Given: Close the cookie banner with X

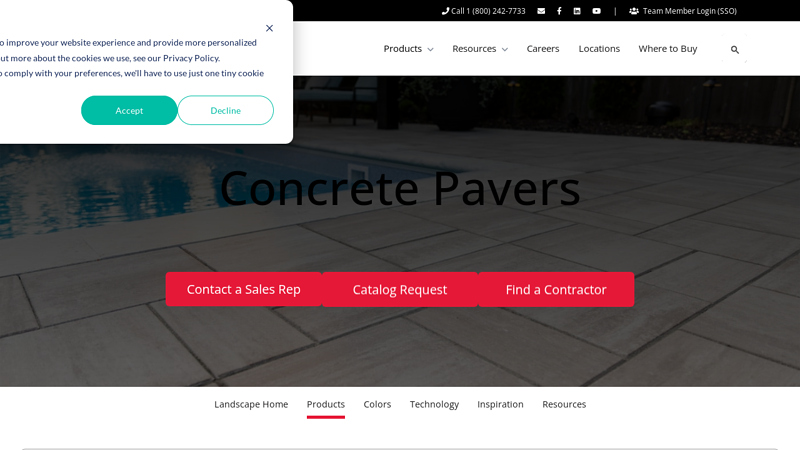Looking at the screenshot, I should pos(269,28).
